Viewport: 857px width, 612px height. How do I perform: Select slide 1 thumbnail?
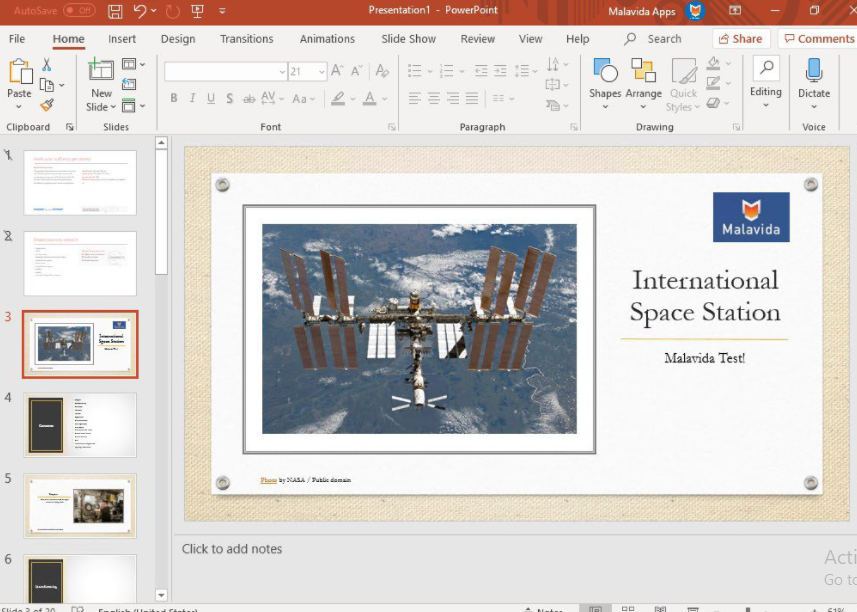pyautogui.click(x=80, y=183)
